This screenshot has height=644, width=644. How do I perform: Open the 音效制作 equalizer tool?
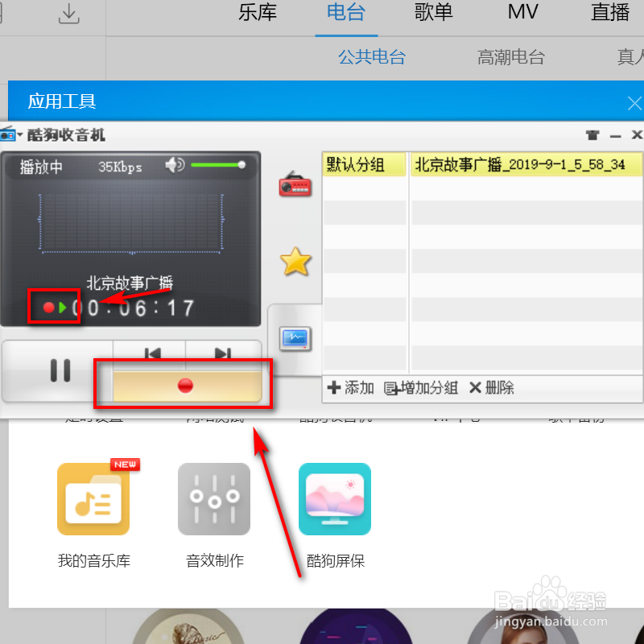coord(214,499)
